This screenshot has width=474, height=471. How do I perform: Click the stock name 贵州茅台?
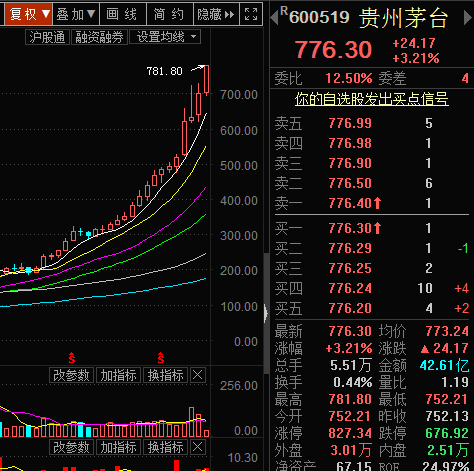click(403, 18)
